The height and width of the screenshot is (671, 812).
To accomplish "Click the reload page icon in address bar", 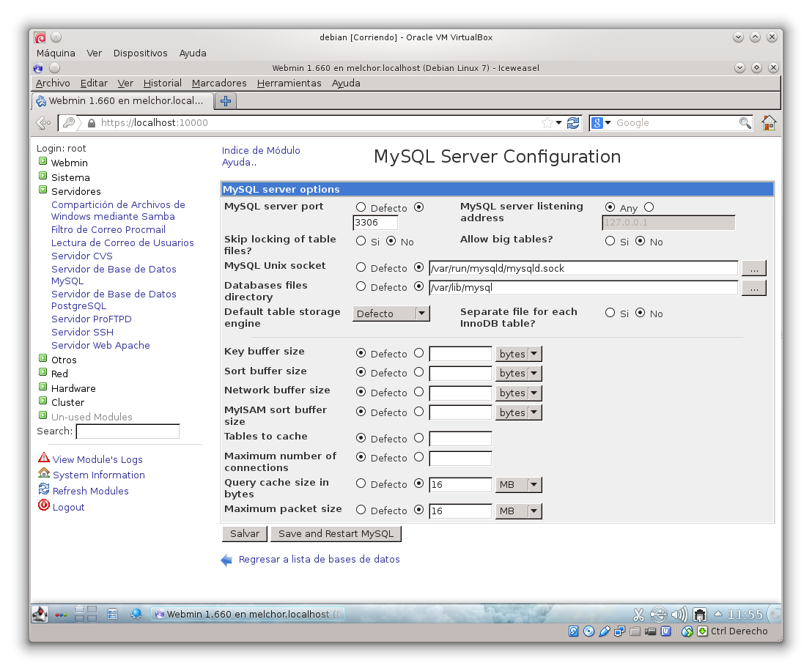I will click(573, 123).
